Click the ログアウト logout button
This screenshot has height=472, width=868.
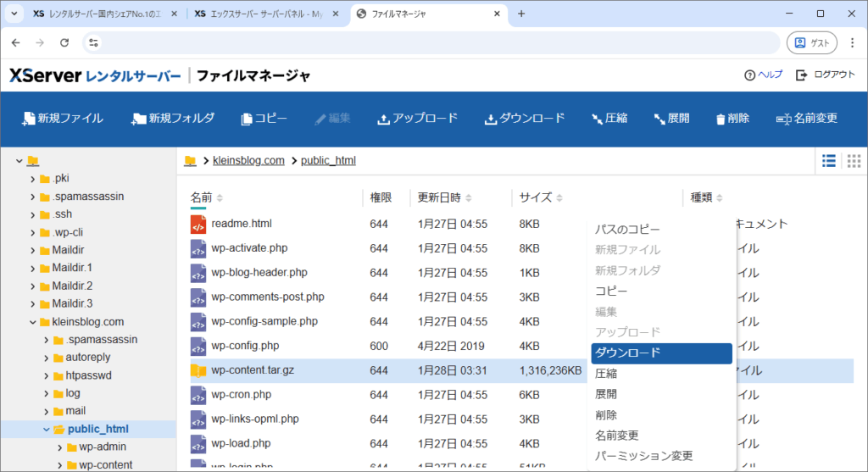(826, 75)
